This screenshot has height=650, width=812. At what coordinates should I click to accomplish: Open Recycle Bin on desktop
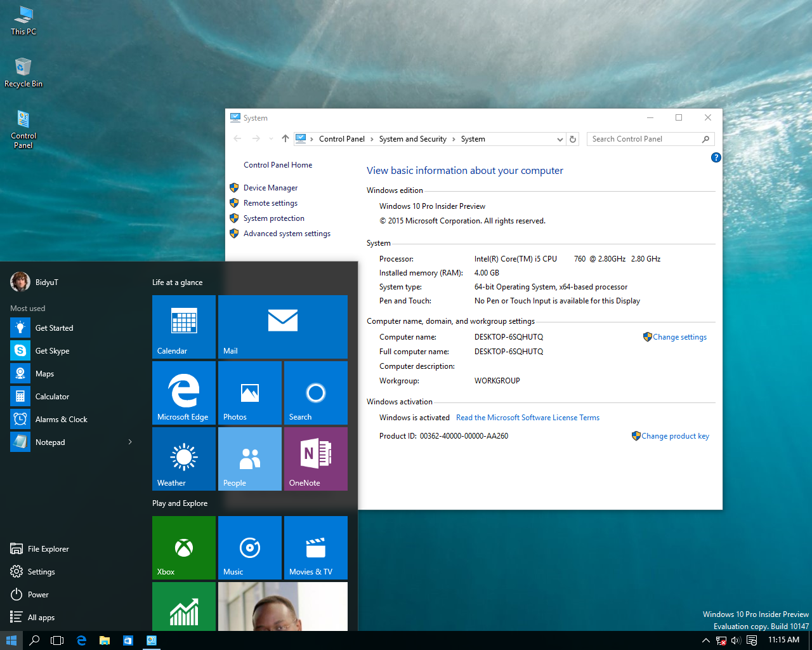[23, 72]
